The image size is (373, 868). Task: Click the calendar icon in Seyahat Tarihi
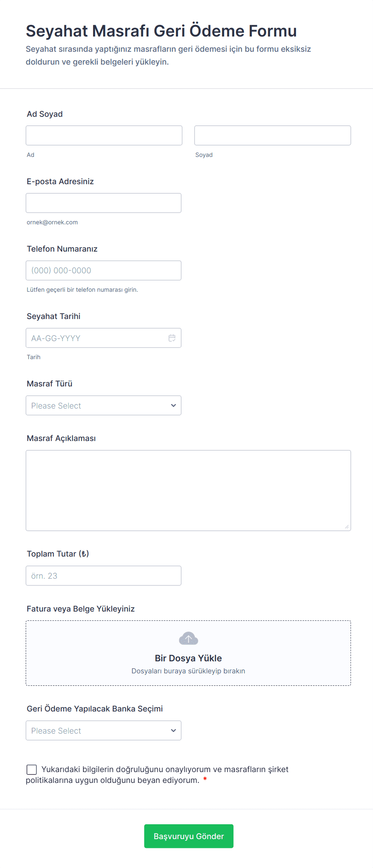click(x=172, y=338)
